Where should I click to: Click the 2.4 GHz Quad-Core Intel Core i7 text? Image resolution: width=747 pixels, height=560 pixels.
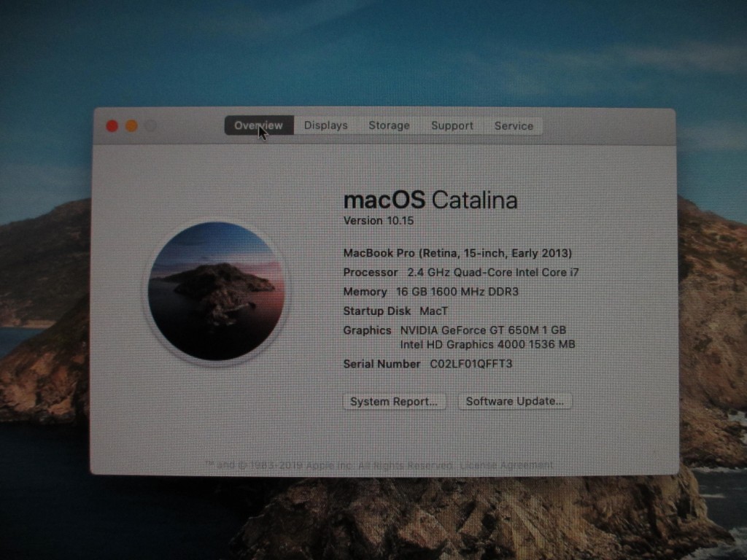493,273
